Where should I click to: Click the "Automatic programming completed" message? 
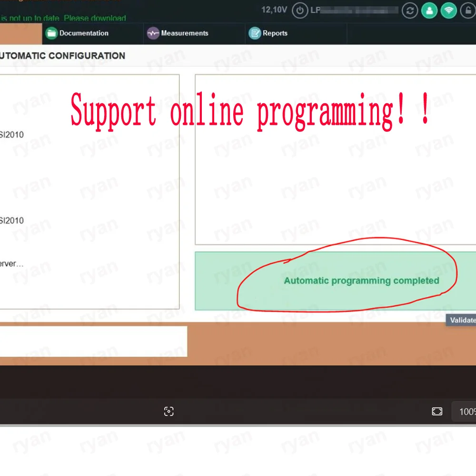362,280
